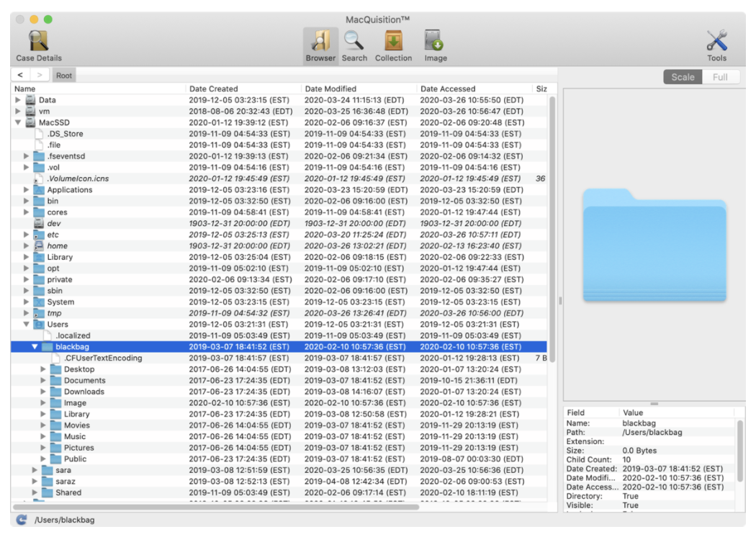Image resolution: width=756 pixels, height=537 pixels.
Task: Sort by the Date Created column header
Action: pyautogui.click(x=243, y=89)
